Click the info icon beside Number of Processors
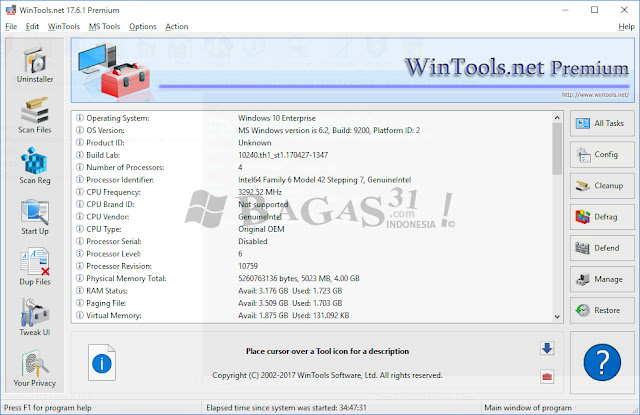The image size is (640, 415). pos(80,167)
